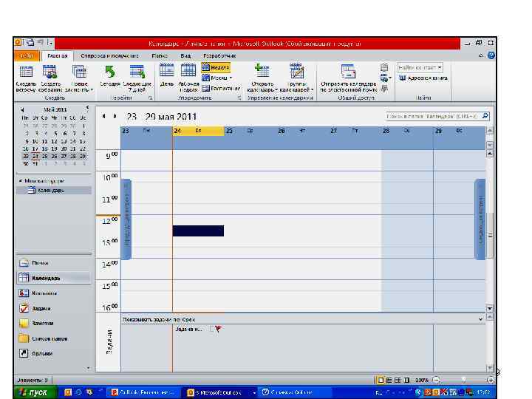
Task: Show Следующие 7 дней view
Action: pyautogui.click(x=137, y=78)
